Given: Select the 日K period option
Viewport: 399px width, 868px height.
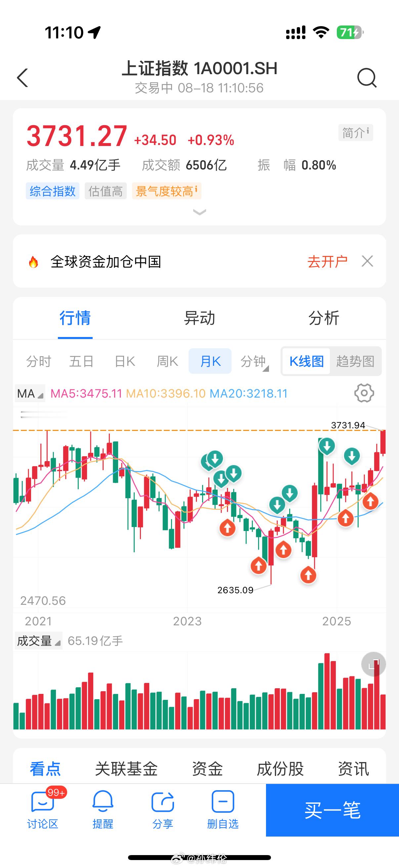Looking at the screenshot, I should click(x=125, y=361).
